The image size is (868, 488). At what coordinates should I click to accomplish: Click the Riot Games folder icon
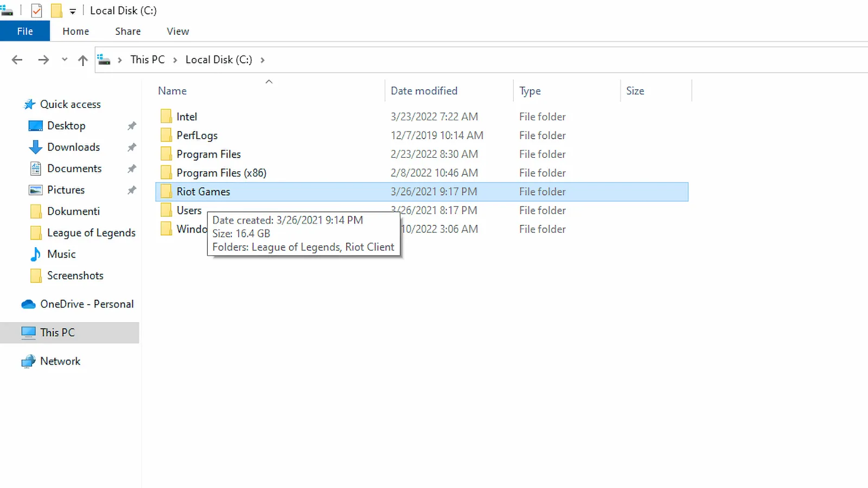pyautogui.click(x=166, y=192)
